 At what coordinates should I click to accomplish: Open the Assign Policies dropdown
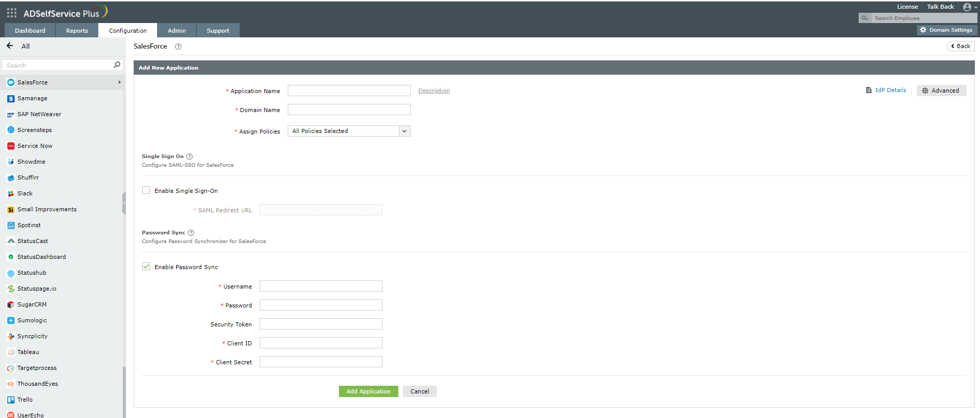tap(349, 131)
